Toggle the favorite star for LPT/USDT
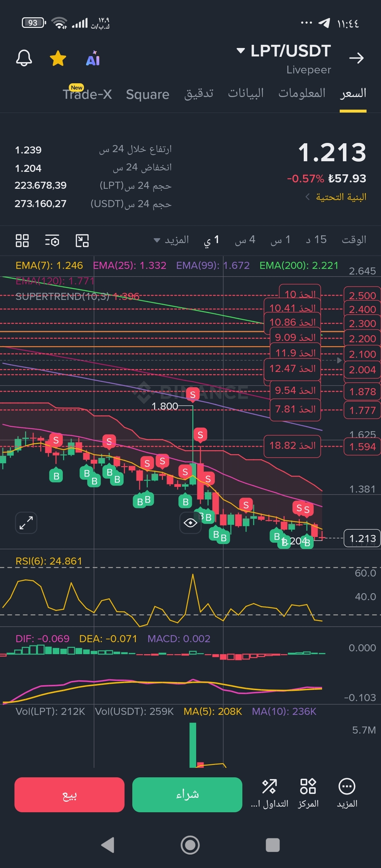This screenshot has height=868, width=381. (x=58, y=58)
